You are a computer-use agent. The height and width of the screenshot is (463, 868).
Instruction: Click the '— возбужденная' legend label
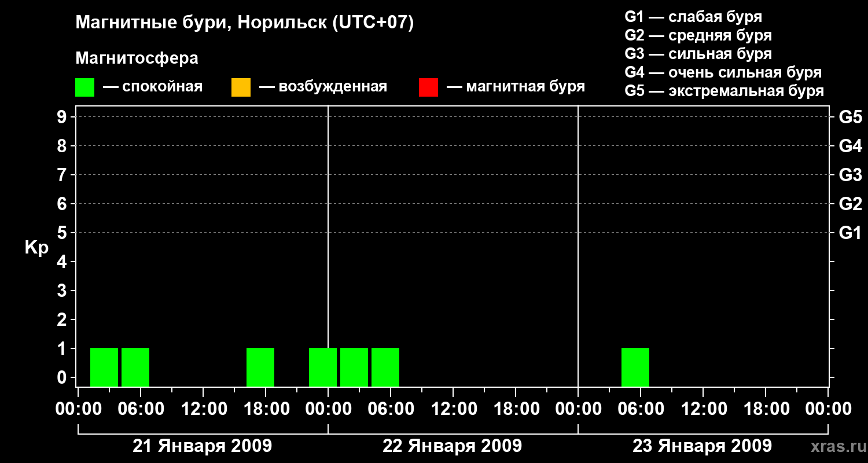[x=323, y=87]
